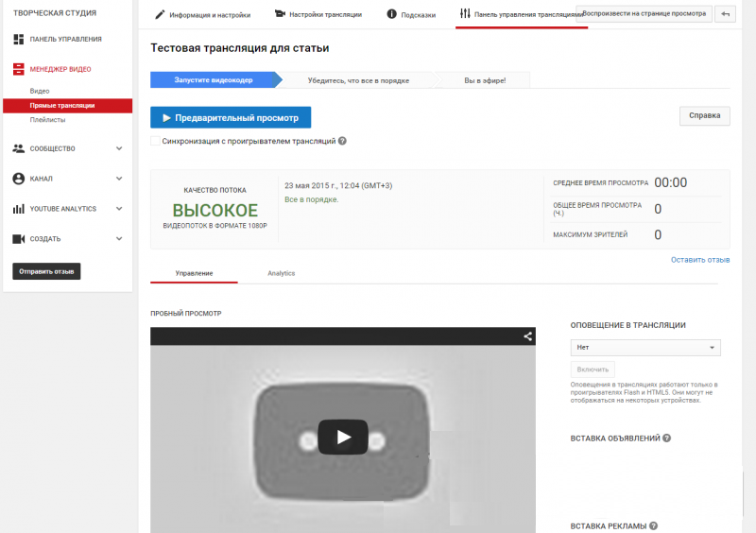This screenshot has height=533, width=756.
Task: Play the preview video
Action: [x=342, y=437]
